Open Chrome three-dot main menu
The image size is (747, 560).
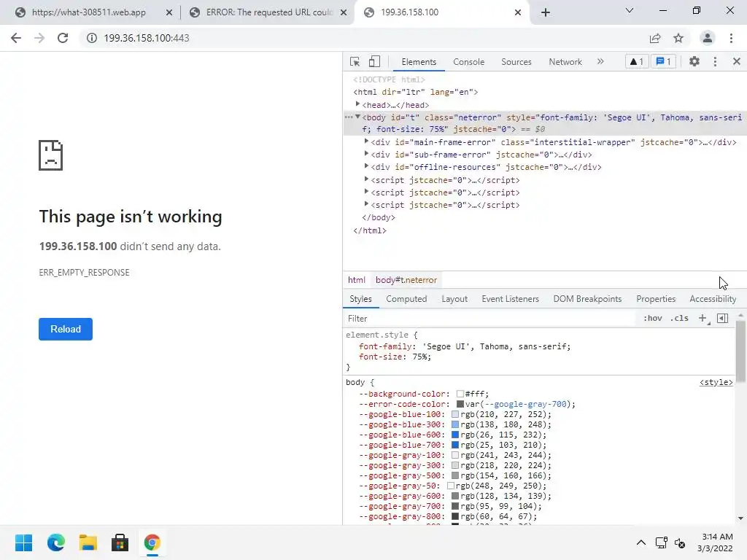(x=731, y=38)
